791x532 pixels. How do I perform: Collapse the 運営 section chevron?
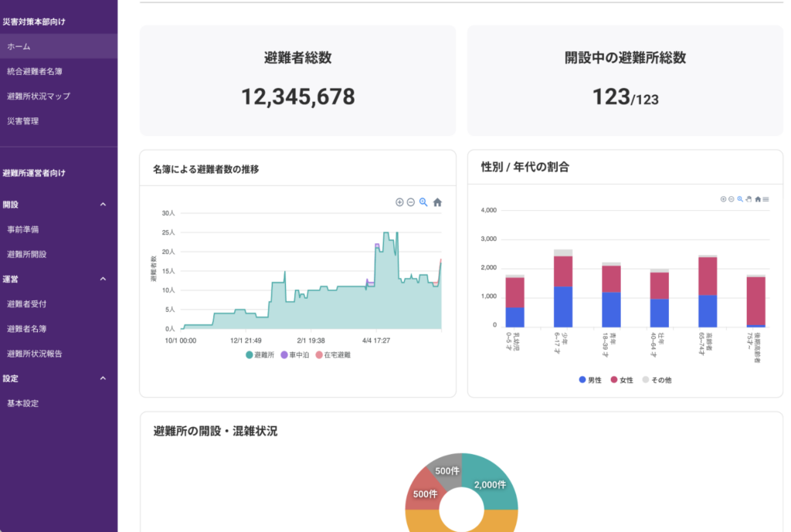(x=104, y=279)
